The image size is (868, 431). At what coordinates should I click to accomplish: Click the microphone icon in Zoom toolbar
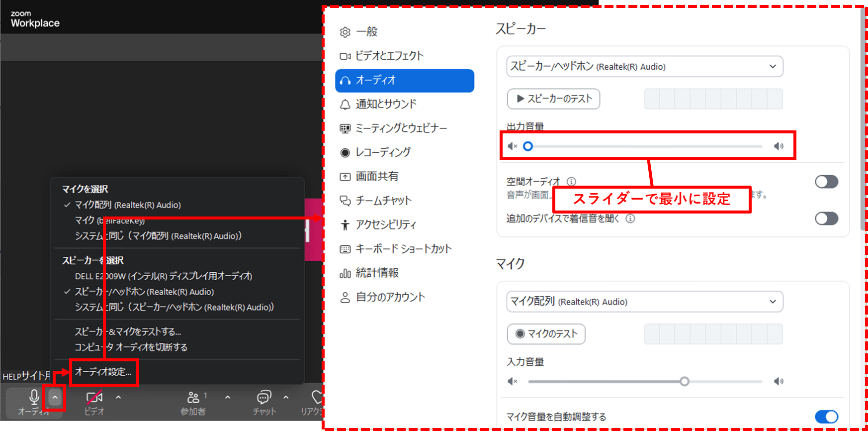point(34,397)
